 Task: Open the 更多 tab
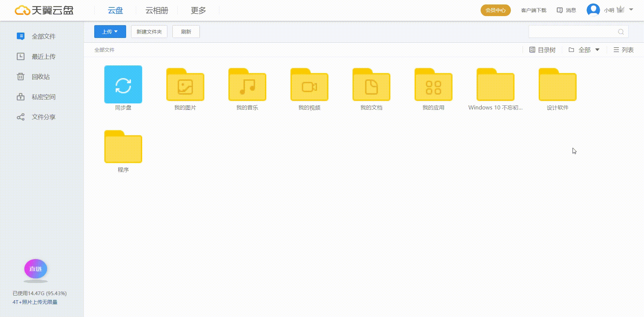[198, 11]
